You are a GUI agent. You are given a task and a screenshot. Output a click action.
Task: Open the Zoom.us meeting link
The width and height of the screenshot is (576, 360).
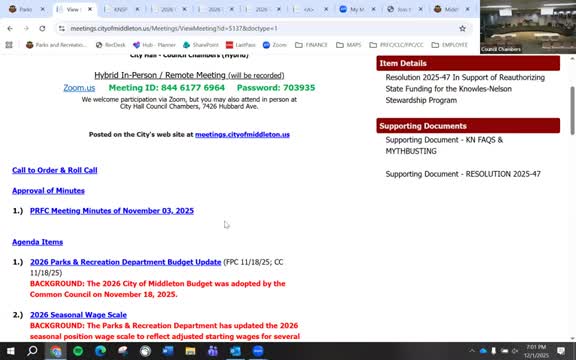click(79, 88)
